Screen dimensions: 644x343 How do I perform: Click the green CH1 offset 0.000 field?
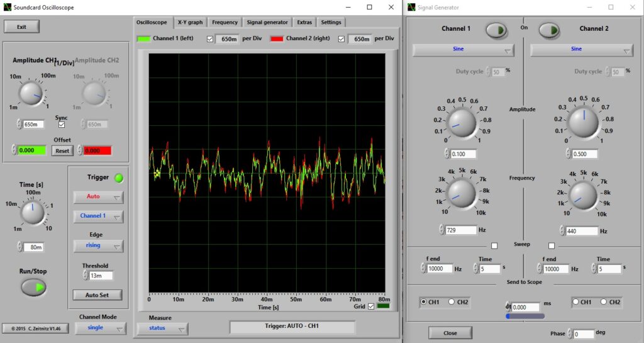pyautogui.click(x=31, y=150)
